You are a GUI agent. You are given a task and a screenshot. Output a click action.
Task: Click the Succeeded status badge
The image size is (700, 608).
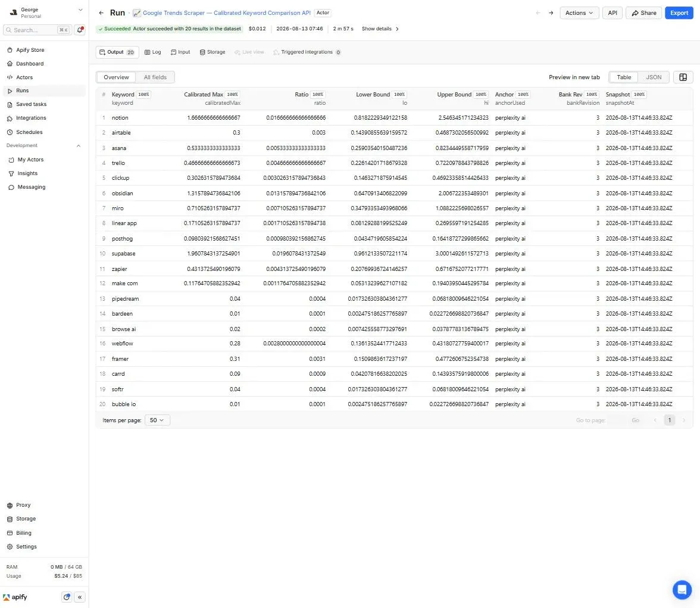point(170,29)
